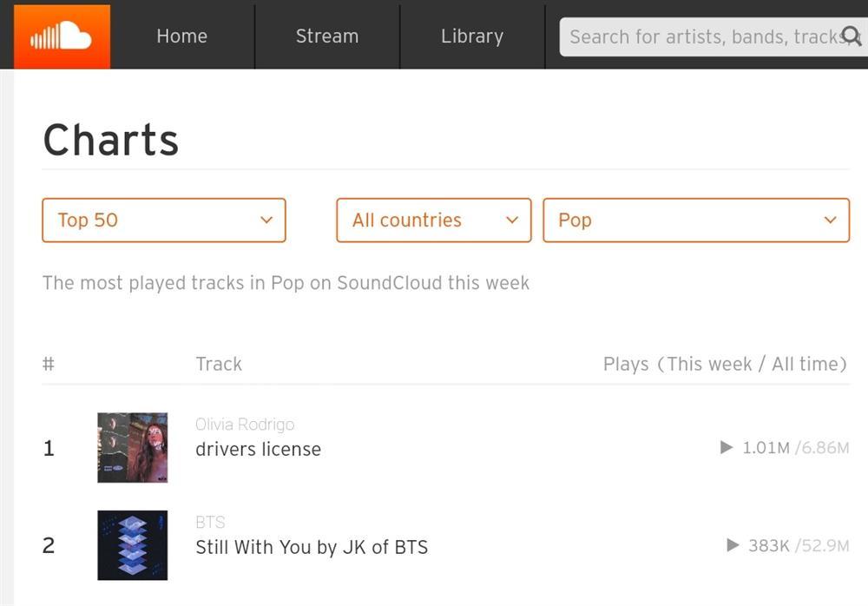
Task: Open Olivia Rodrigo artist link
Action: 245,425
